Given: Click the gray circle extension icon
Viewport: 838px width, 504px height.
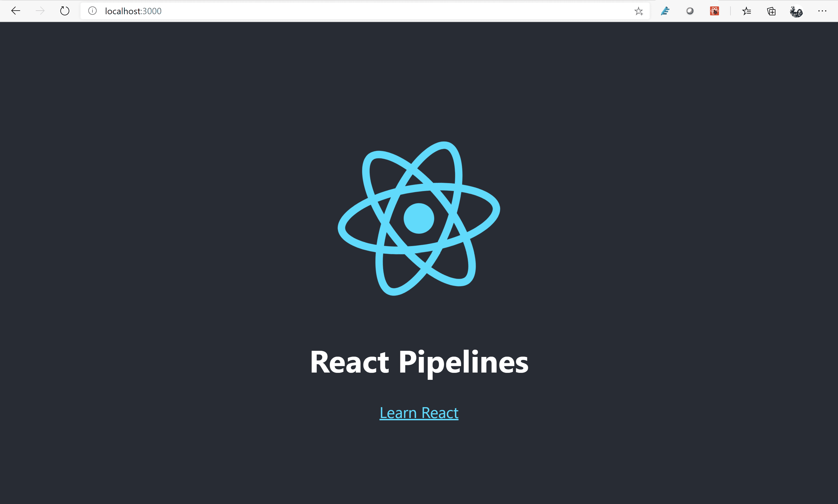Looking at the screenshot, I should coord(690,11).
